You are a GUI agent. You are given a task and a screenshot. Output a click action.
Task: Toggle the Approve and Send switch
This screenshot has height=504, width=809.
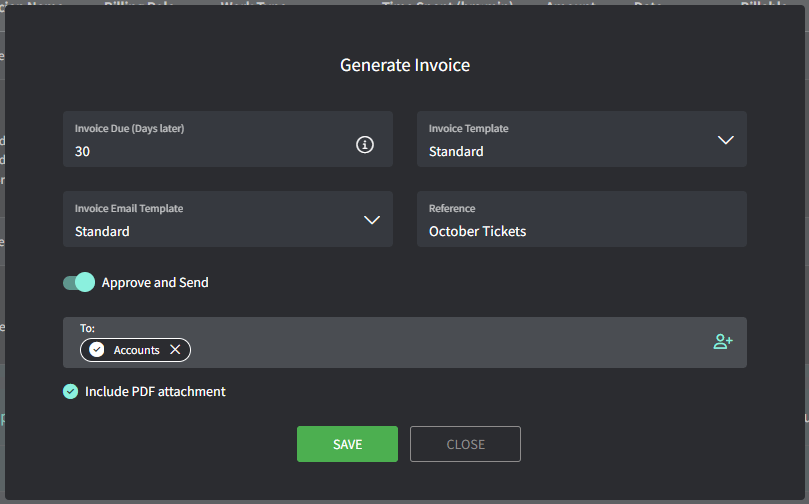point(79,282)
